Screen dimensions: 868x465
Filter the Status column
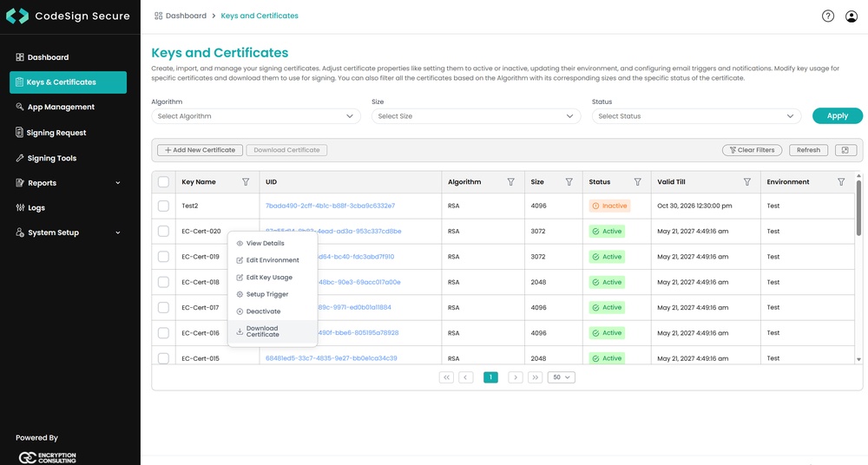pyautogui.click(x=638, y=182)
